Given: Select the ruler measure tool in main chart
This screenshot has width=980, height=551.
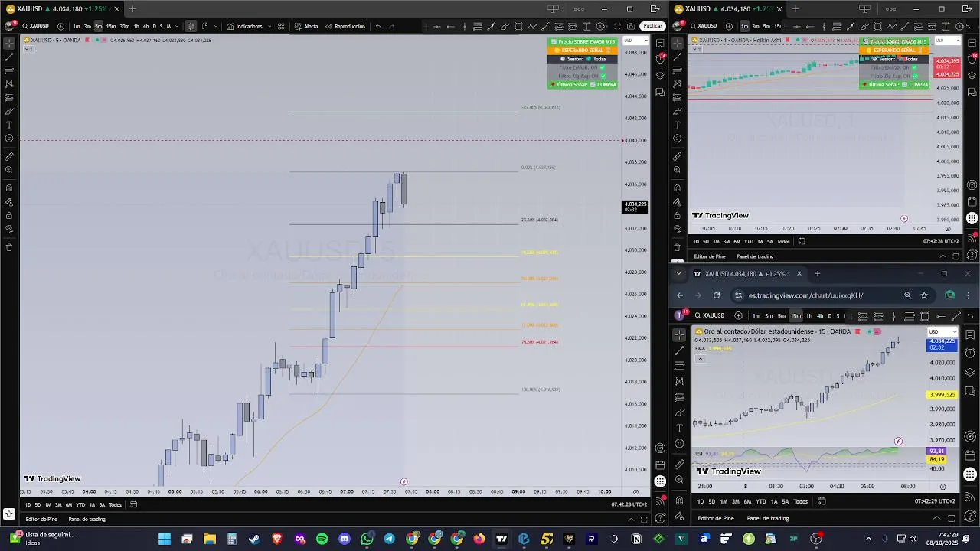Looking at the screenshot, I should pyautogui.click(x=9, y=156).
